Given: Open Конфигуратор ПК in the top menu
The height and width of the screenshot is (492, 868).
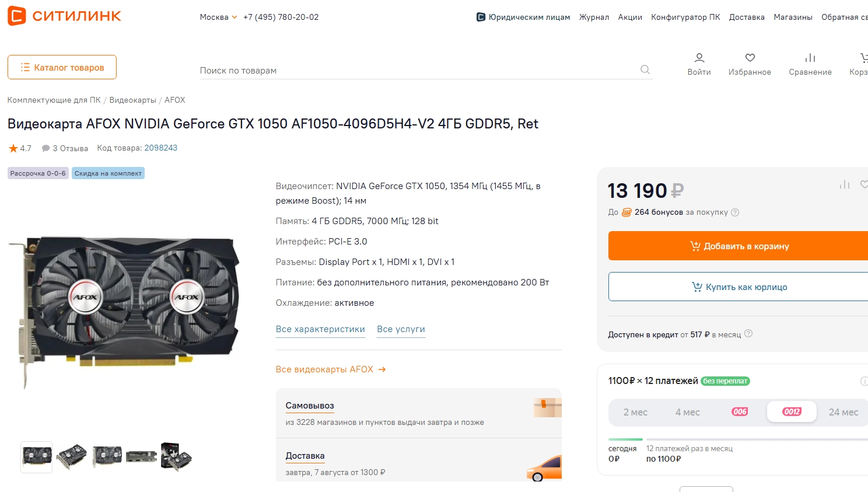Looking at the screenshot, I should [685, 17].
